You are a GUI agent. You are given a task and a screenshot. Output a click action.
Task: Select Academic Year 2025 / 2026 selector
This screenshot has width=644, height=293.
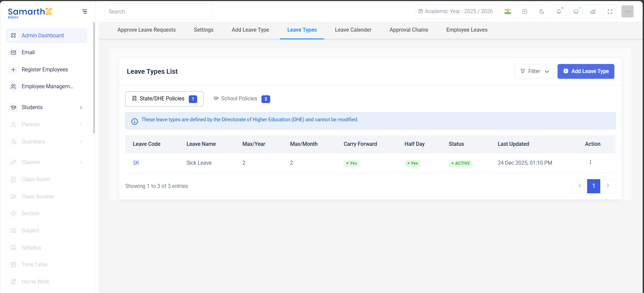pos(456,11)
